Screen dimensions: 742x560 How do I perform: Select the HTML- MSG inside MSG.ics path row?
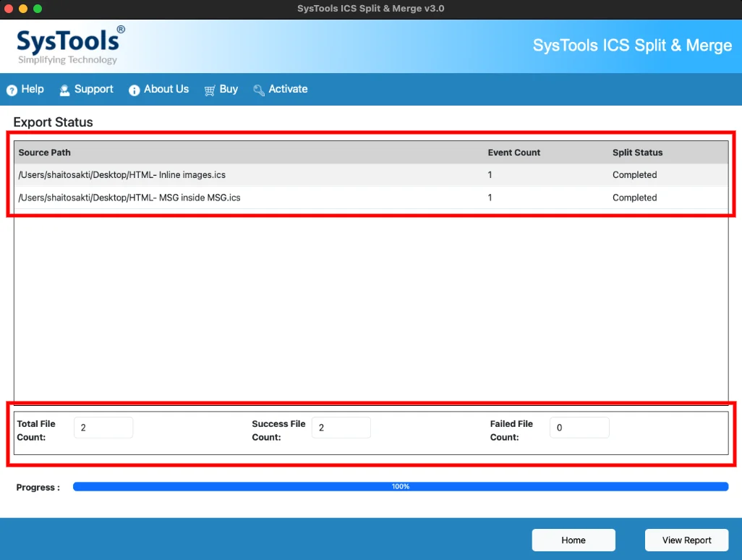coord(371,198)
